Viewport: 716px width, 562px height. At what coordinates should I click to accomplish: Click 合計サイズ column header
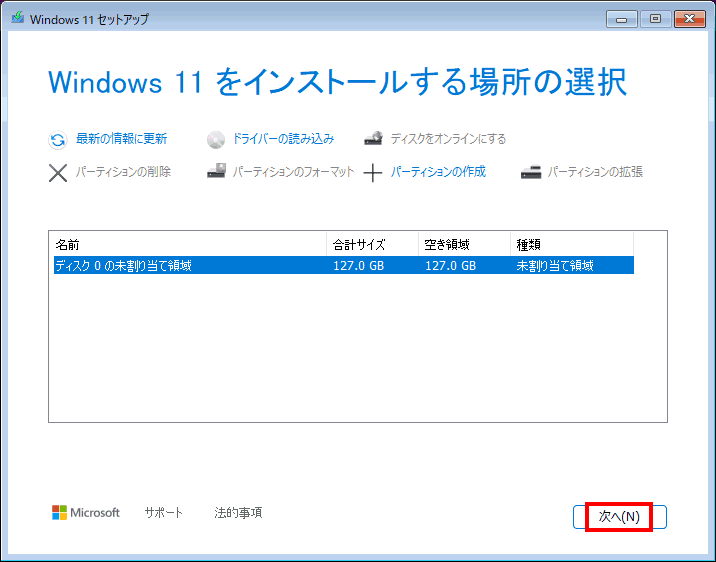click(x=373, y=245)
